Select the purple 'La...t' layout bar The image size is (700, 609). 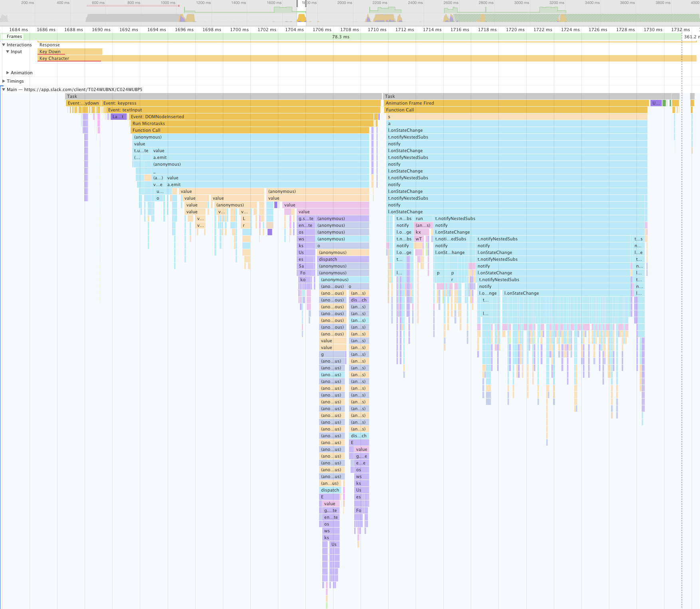(x=119, y=117)
